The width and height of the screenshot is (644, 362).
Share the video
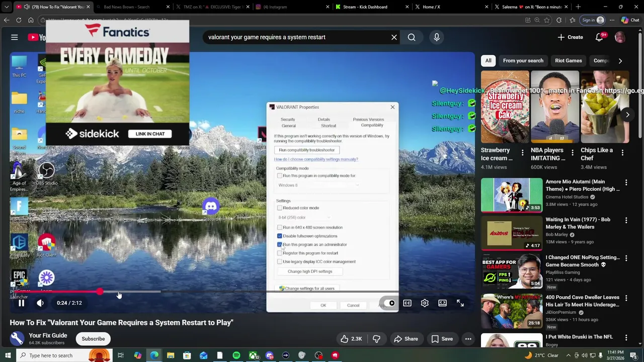(405, 339)
